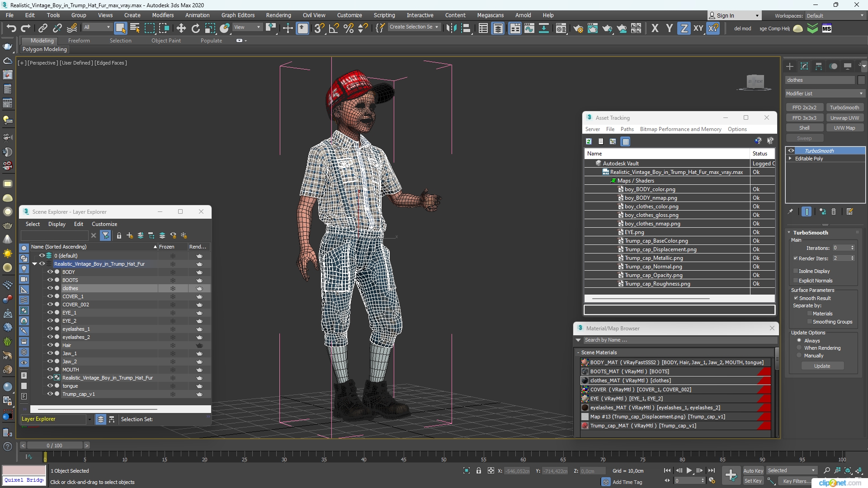Click Table View icon in Asset Tracking
868x488 pixels.
tap(626, 141)
